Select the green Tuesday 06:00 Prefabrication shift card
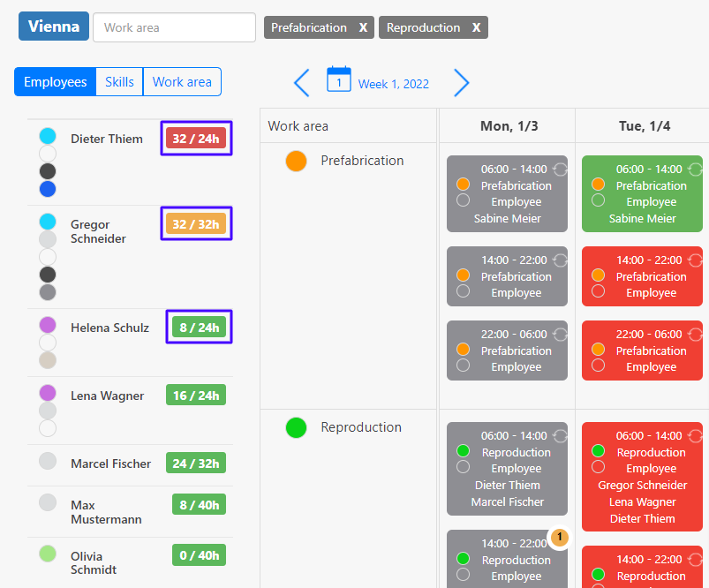This screenshot has width=709, height=588. coord(642,193)
